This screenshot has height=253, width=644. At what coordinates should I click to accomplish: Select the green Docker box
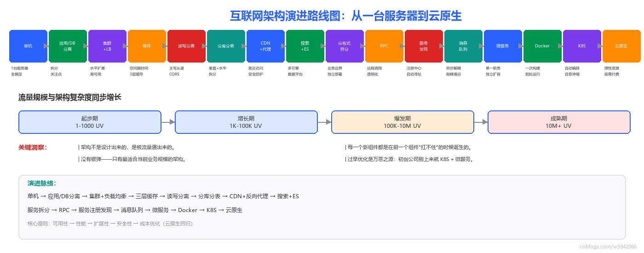coord(542,46)
